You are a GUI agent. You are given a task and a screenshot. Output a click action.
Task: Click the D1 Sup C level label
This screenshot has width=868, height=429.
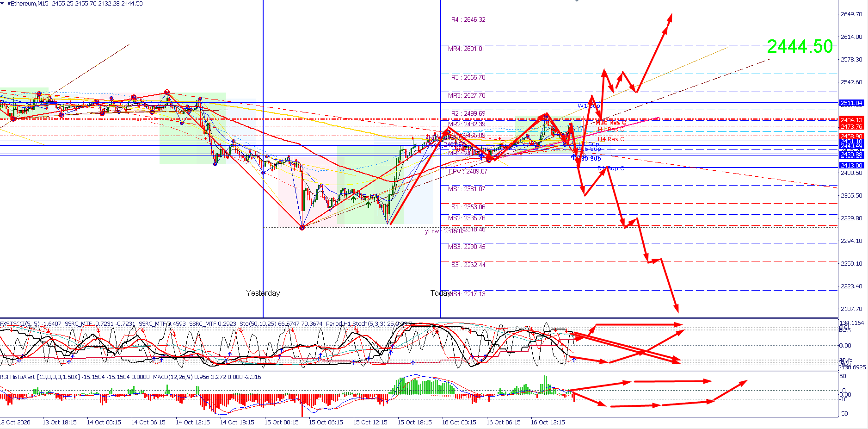pyautogui.click(x=611, y=168)
